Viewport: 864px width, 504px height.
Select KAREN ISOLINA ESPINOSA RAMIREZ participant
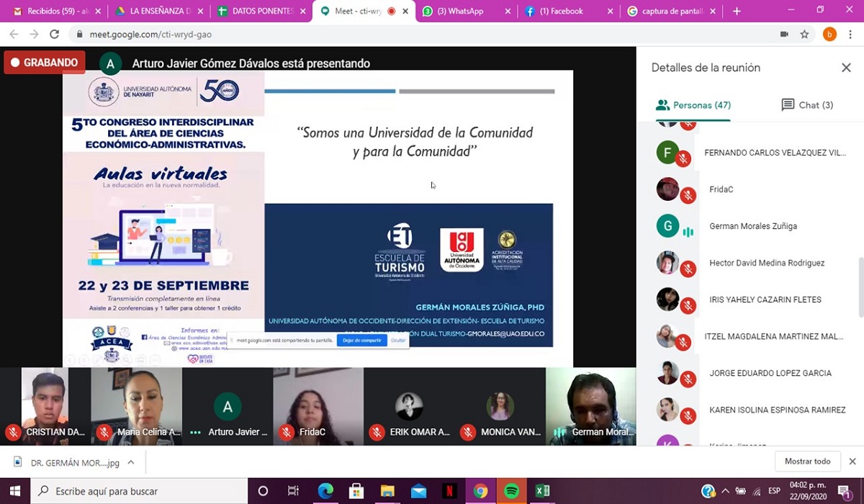(x=750, y=410)
